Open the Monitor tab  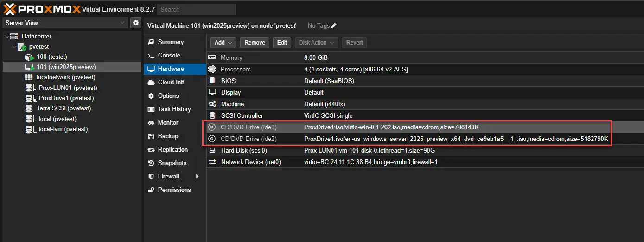175,122
